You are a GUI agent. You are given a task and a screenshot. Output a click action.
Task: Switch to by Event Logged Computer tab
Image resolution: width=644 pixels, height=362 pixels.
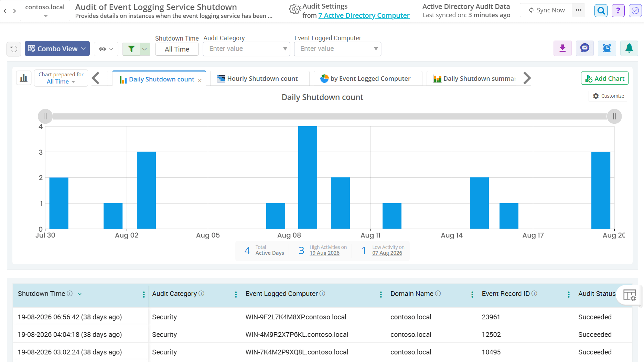pyautogui.click(x=368, y=78)
